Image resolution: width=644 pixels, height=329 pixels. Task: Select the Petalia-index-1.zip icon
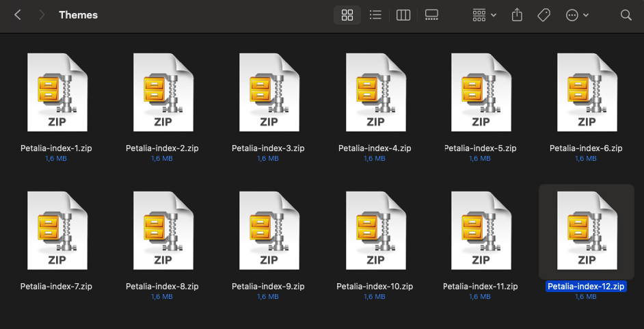(x=57, y=92)
